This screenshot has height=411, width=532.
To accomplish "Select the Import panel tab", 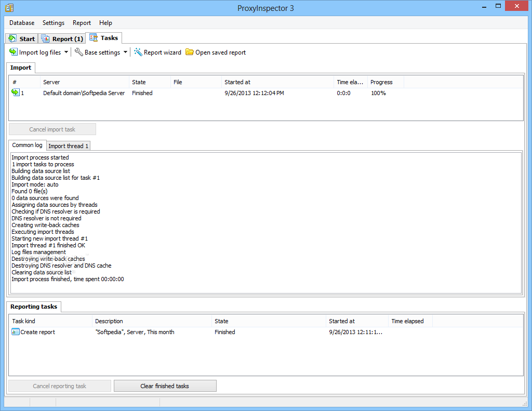I will point(21,68).
